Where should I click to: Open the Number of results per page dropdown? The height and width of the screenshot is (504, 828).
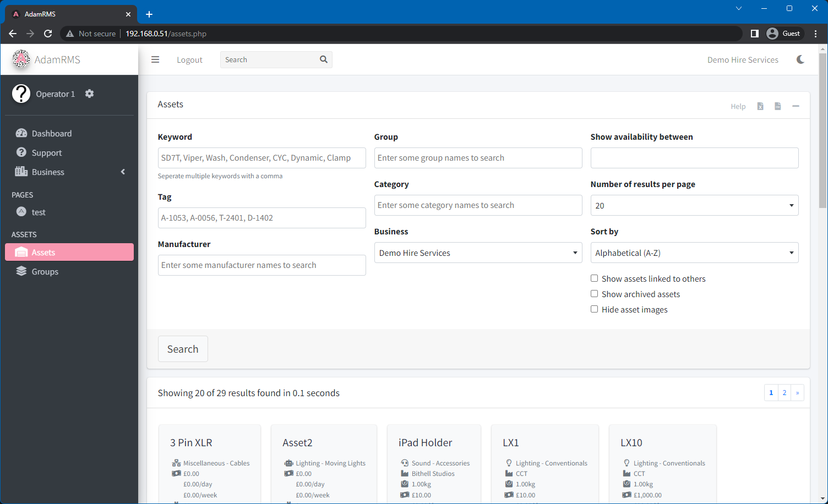694,205
